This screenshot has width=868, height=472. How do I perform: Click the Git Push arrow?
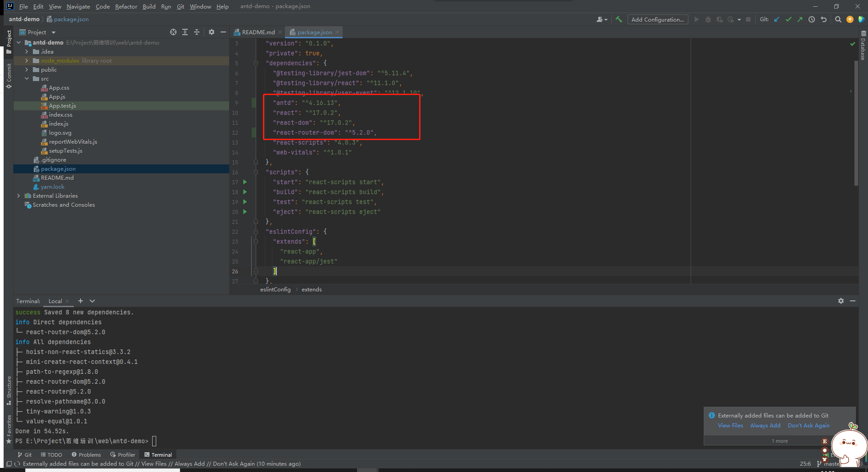click(x=800, y=19)
